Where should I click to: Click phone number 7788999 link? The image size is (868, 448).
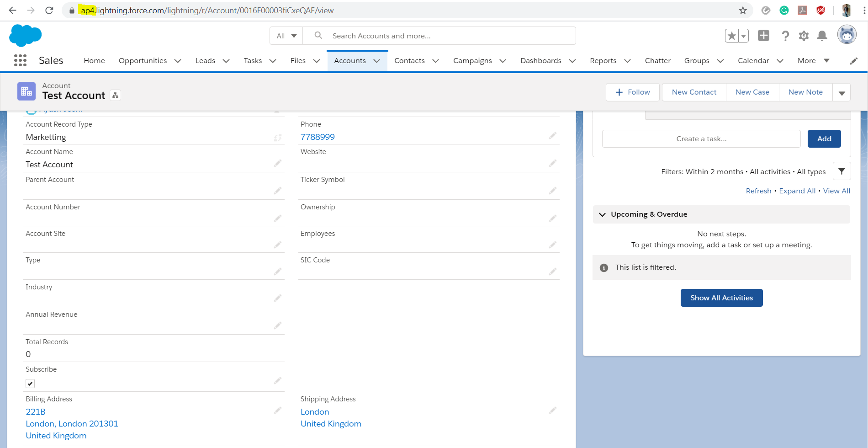click(318, 137)
